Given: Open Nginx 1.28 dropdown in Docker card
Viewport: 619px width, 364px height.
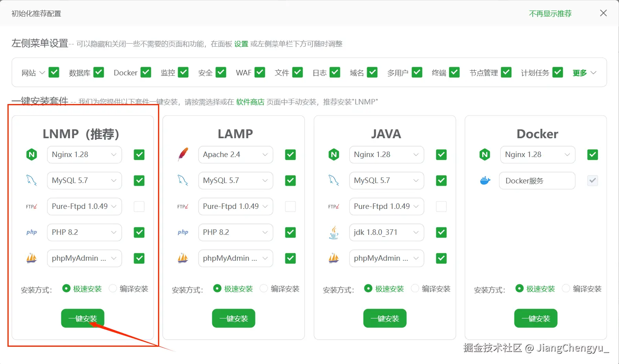Looking at the screenshot, I should tap(538, 155).
